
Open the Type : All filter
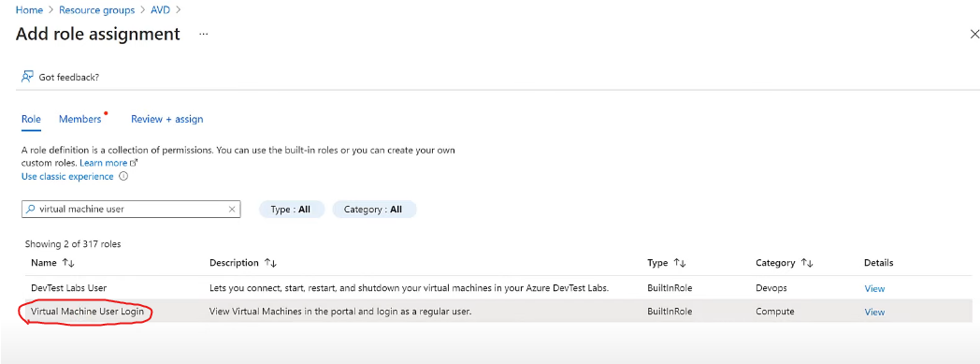point(291,210)
